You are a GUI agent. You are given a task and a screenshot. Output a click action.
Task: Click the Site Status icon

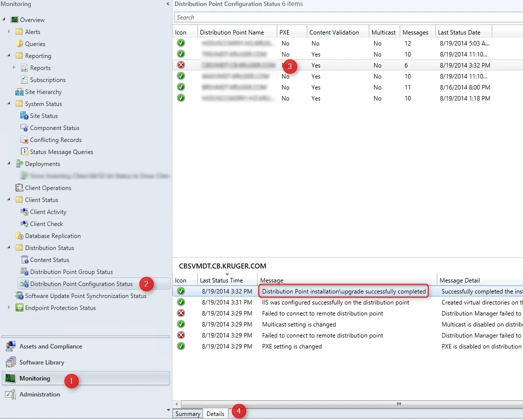click(24, 116)
